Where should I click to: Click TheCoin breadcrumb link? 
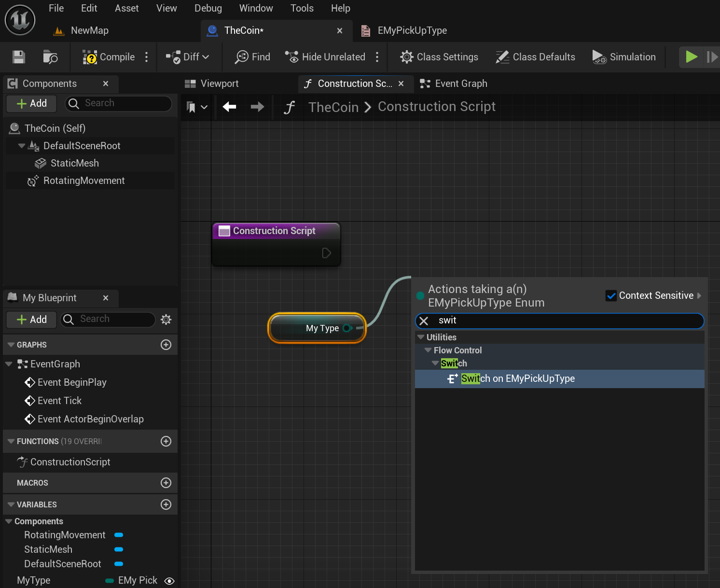click(x=333, y=107)
